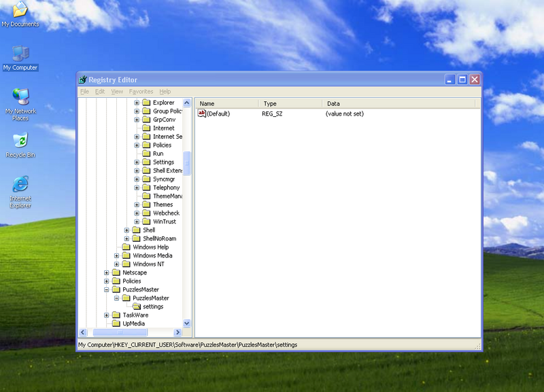Select the ShellNoRoam key folder icon

(x=137, y=238)
